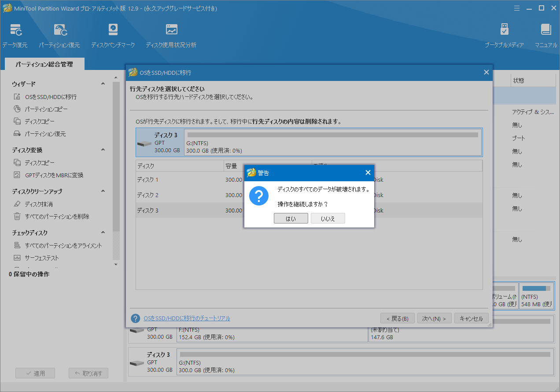Launch ディスクベンチマーク
This screenshot has height=392, width=560.
[x=113, y=36]
